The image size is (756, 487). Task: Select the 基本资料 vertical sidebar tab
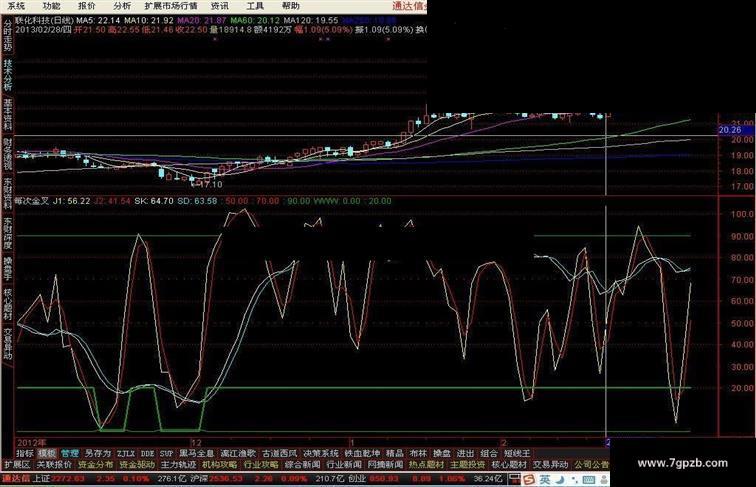point(7,113)
